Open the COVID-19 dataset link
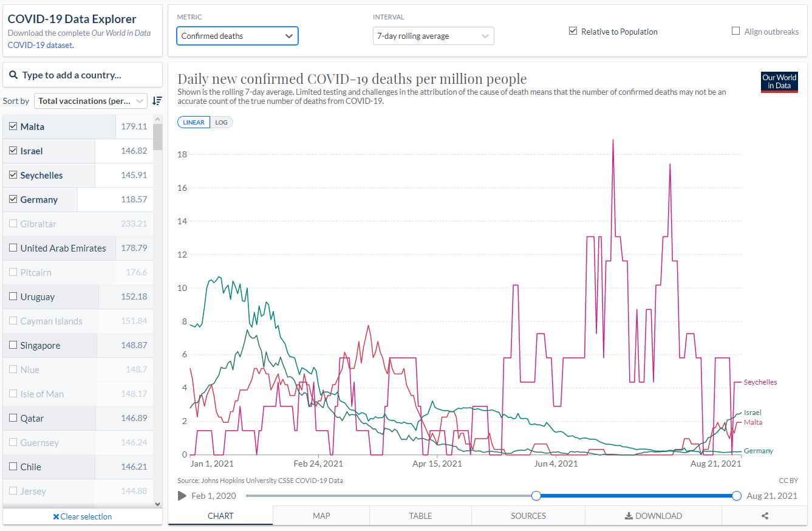Viewport: 812px width, 531px height. tap(40, 45)
